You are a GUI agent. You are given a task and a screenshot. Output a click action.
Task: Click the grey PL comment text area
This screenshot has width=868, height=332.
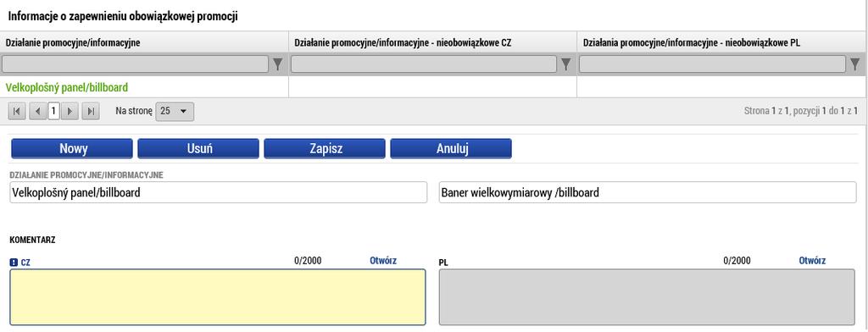(647, 297)
